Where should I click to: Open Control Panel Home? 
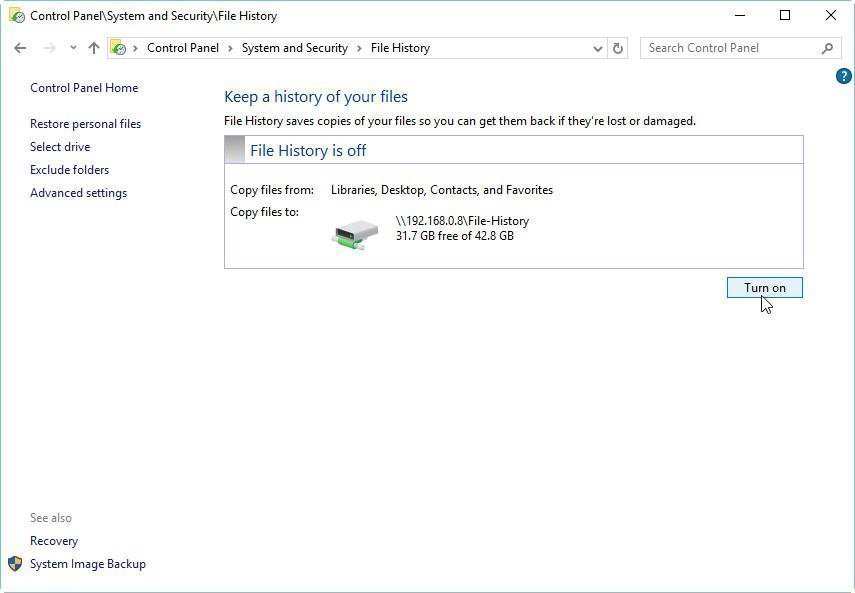84,88
